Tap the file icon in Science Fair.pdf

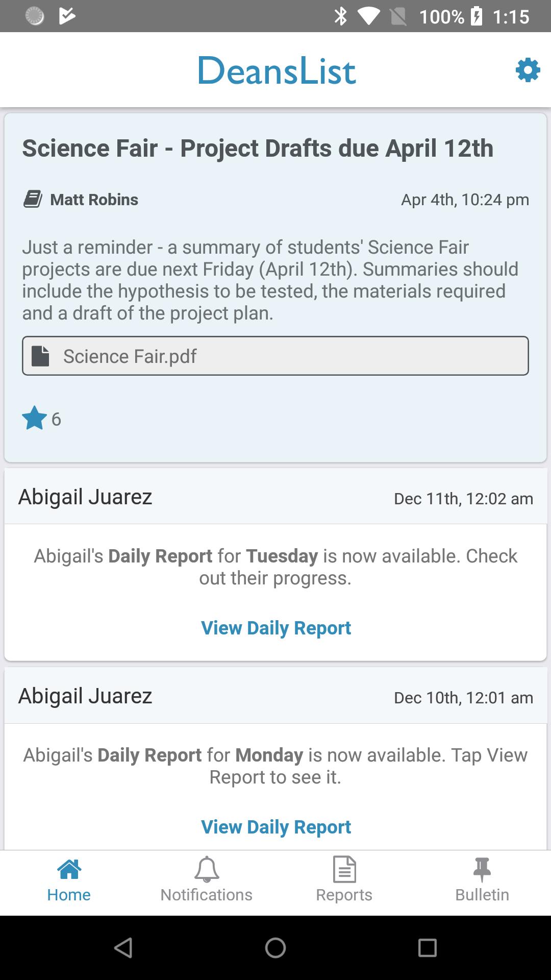(40, 356)
